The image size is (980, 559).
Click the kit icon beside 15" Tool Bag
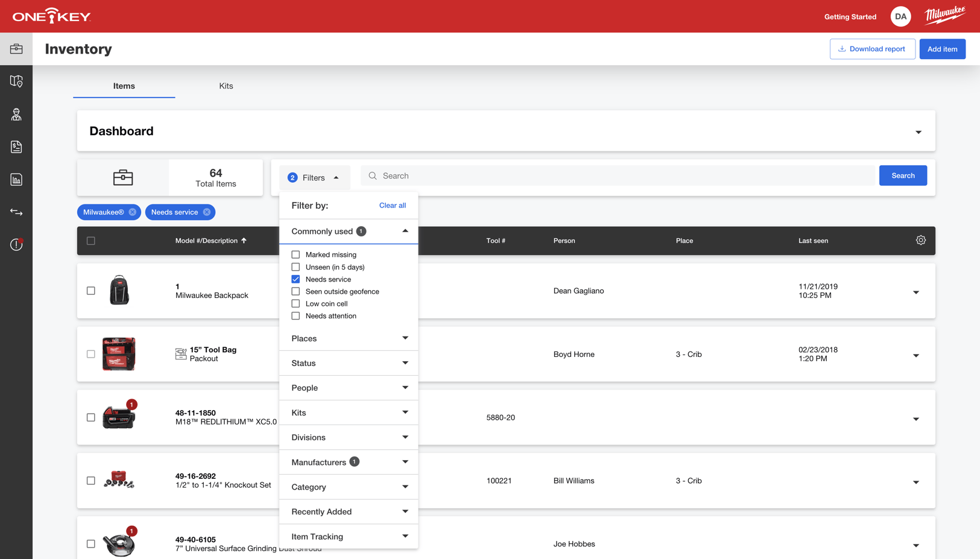[x=181, y=354]
